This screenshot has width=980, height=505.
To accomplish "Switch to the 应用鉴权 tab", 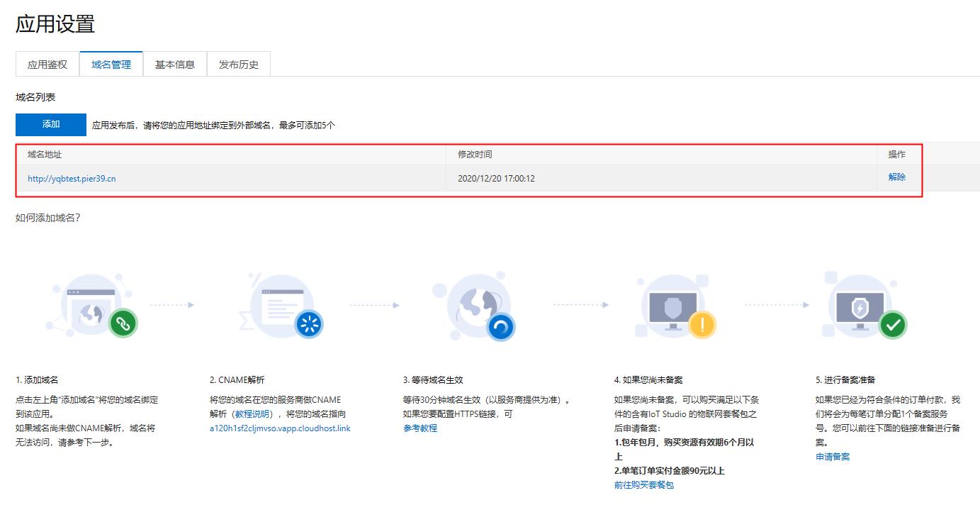I will coord(47,63).
